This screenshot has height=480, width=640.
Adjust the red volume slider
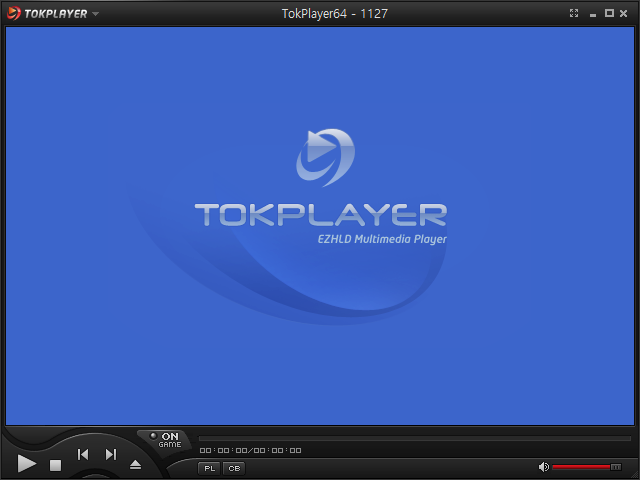[x=586, y=467]
